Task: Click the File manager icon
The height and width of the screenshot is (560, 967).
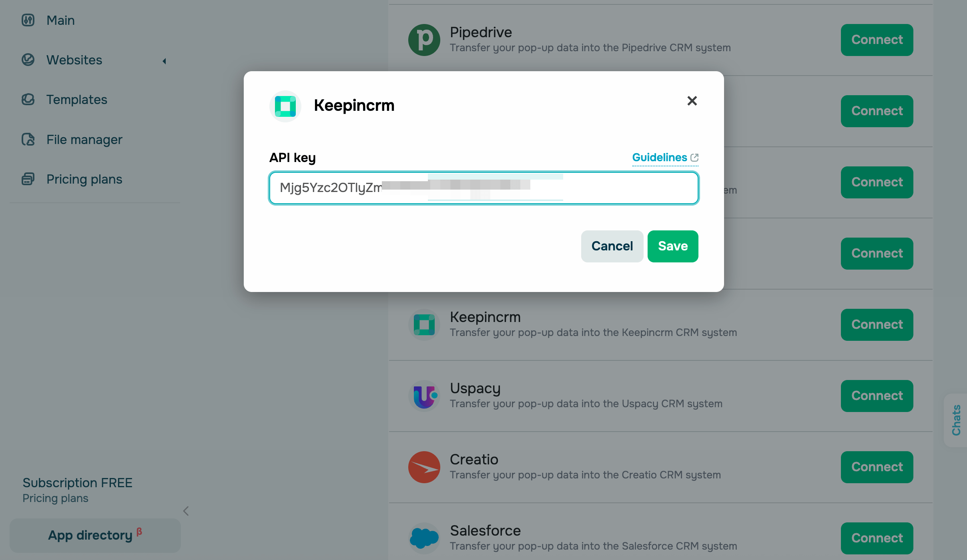Action: coord(28,140)
